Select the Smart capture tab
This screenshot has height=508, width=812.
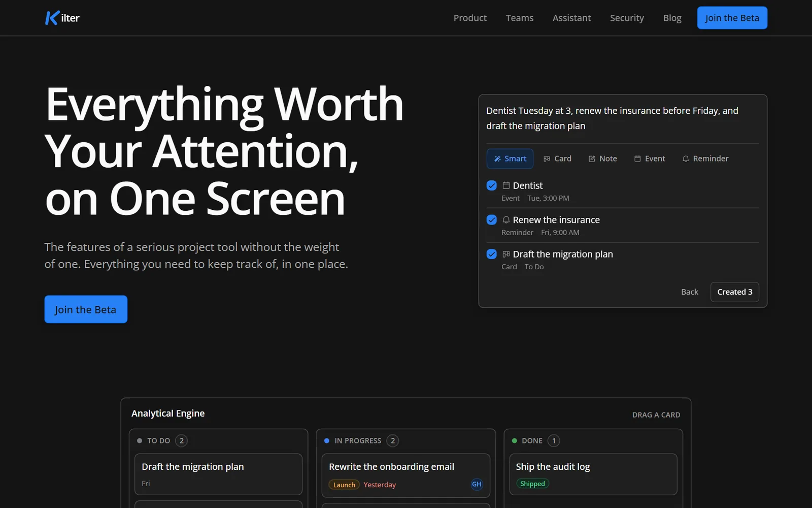tap(510, 158)
